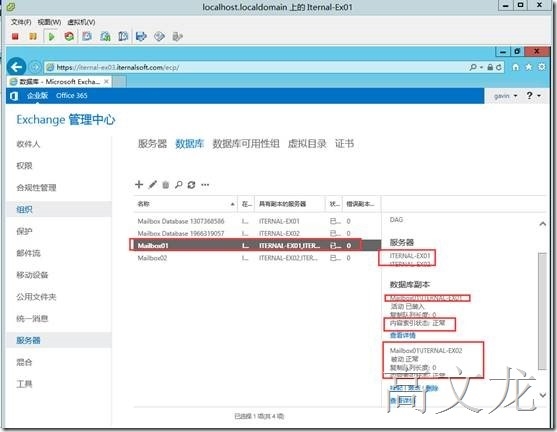Open 合规性管理 in left navigation
The width and height of the screenshot is (557, 432).
click(x=36, y=188)
